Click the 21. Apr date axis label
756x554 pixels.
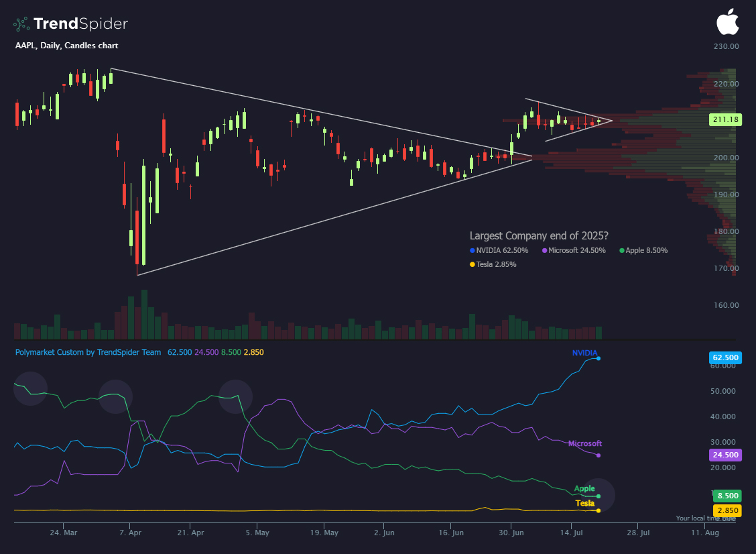pyautogui.click(x=190, y=533)
